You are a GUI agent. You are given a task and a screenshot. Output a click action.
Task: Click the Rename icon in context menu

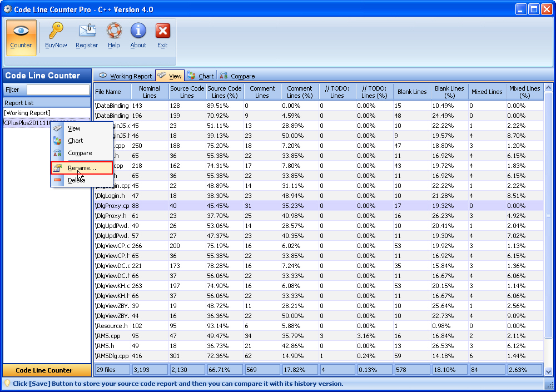point(57,168)
